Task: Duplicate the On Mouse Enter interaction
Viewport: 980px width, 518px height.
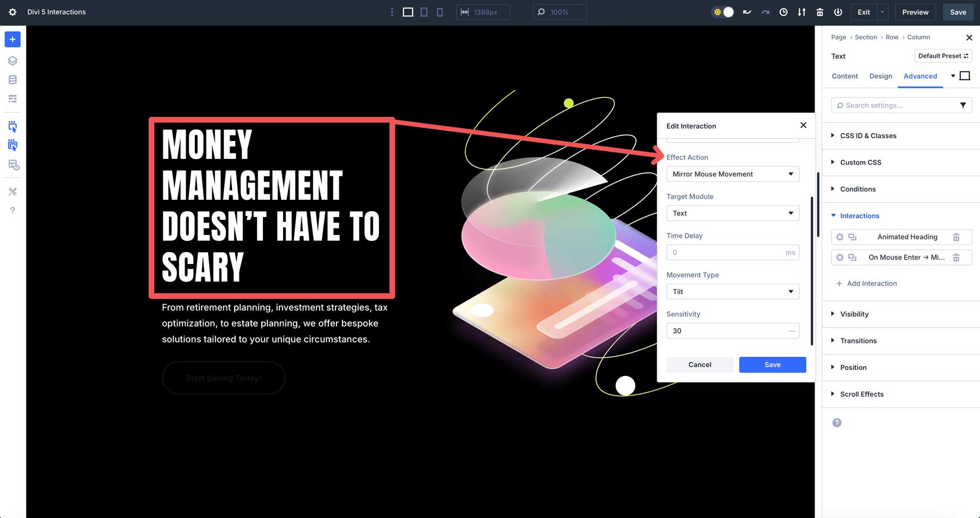Action: (x=852, y=257)
